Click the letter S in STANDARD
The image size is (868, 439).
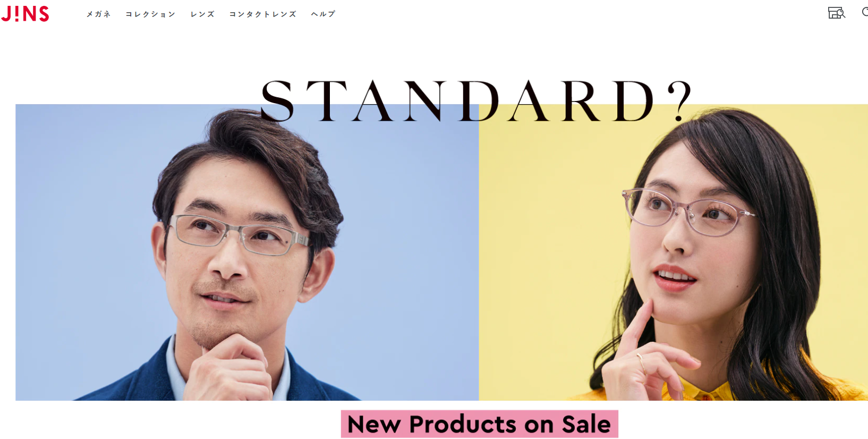tap(277, 101)
